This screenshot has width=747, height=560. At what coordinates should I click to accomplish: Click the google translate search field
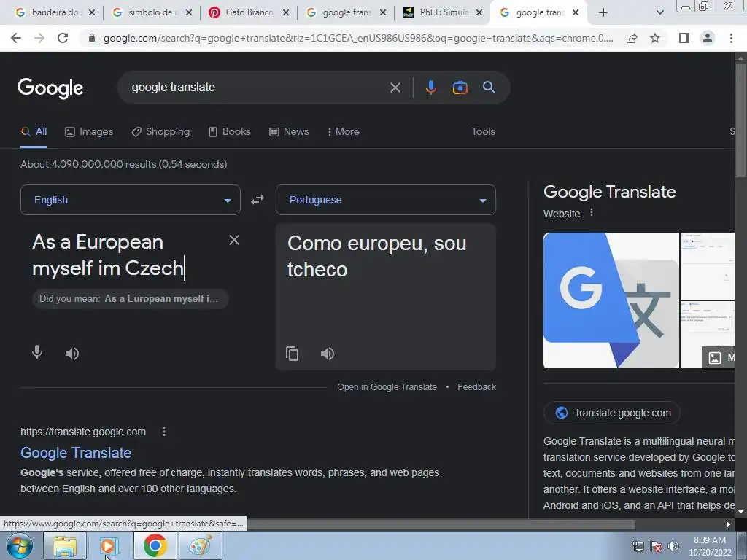tap(258, 87)
